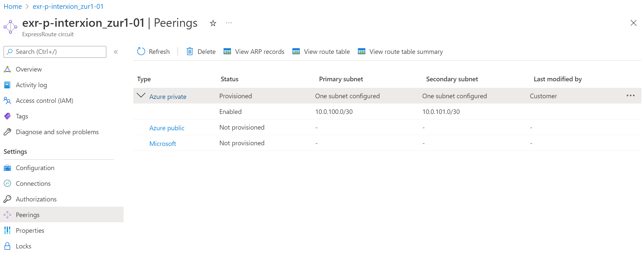Click the View ARP records label
This screenshot has height=253, width=644.
260,52
